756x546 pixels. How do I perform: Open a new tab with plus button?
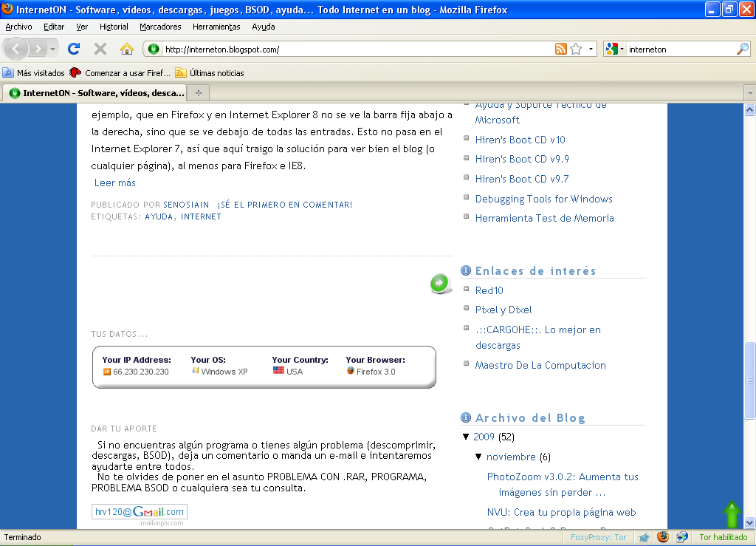pyautogui.click(x=199, y=92)
